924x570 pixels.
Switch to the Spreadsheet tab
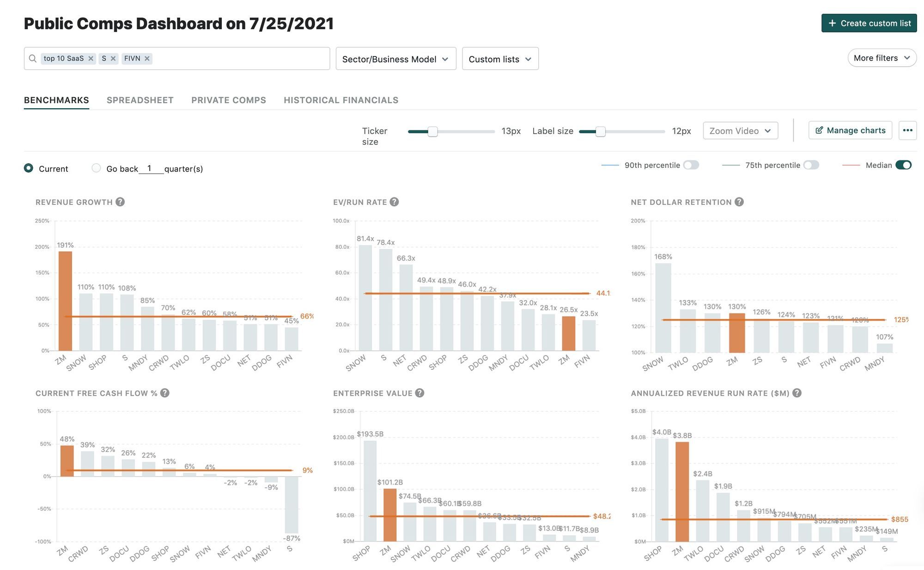coord(140,100)
